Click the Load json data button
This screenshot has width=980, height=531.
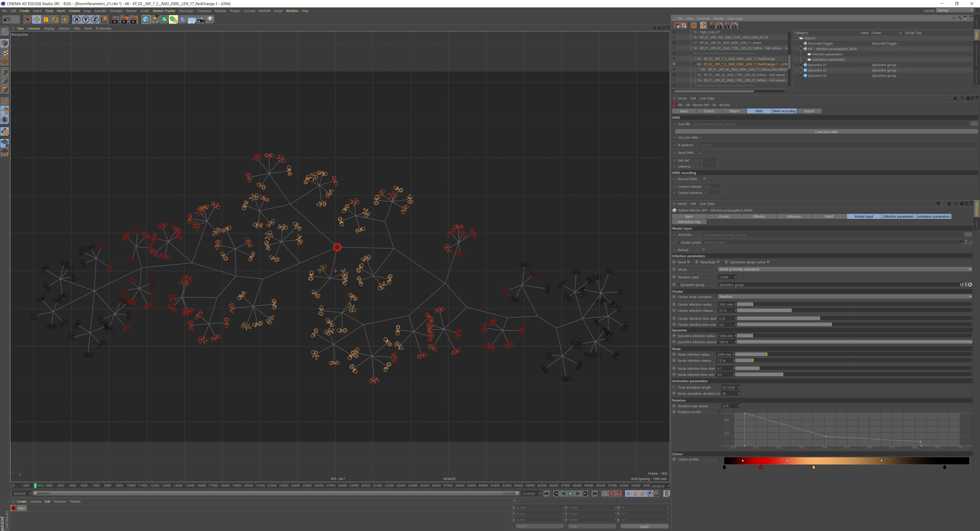826,132
